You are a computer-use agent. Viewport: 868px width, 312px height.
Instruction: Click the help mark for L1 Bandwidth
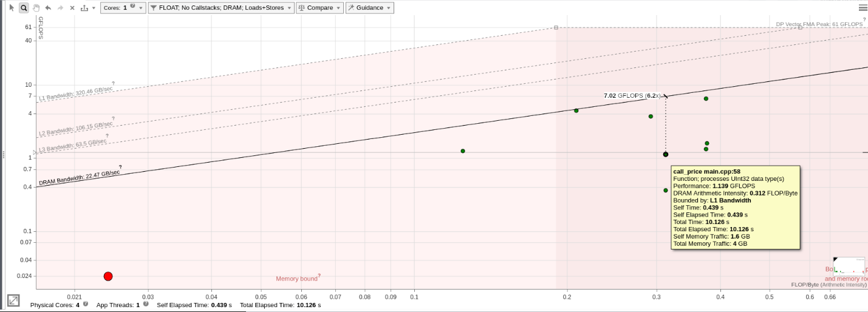[113, 83]
